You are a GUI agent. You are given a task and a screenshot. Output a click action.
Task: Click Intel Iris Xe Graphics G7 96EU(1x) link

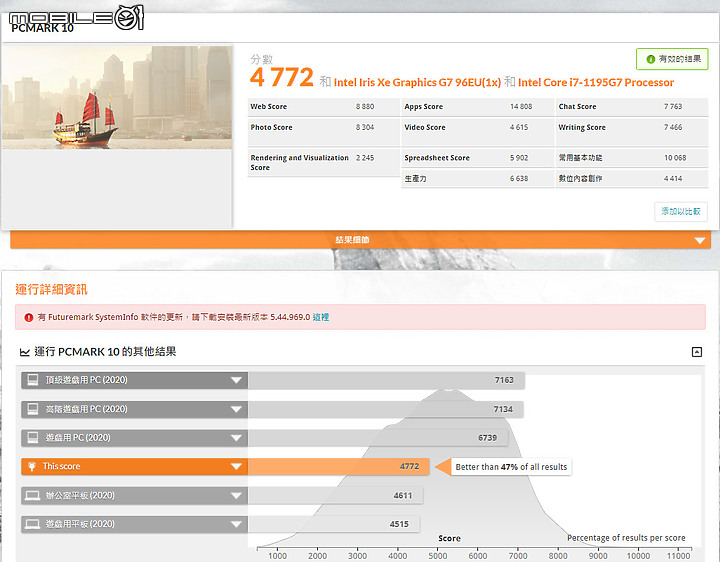[417, 83]
